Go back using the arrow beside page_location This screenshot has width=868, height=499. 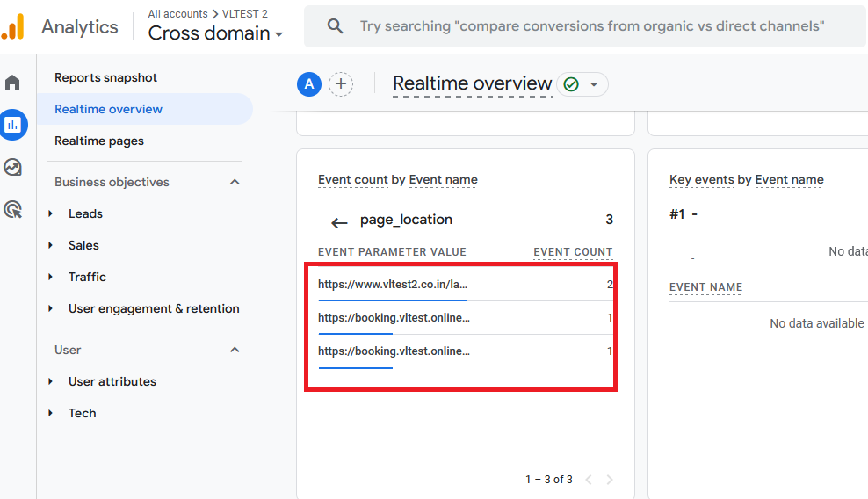point(339,221)
